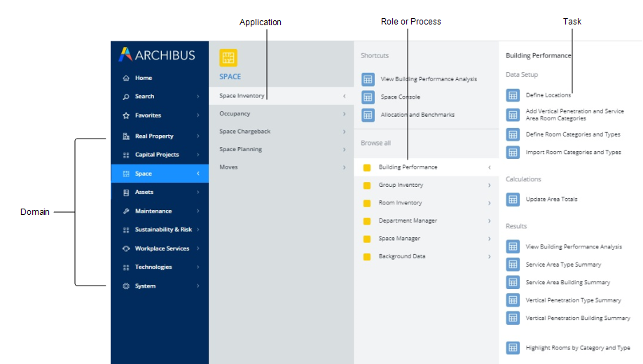Click the Home icon in the sidebar
The width and height of the screenshot is (643, 364).
pyautogui.click(x=126, y=78)
